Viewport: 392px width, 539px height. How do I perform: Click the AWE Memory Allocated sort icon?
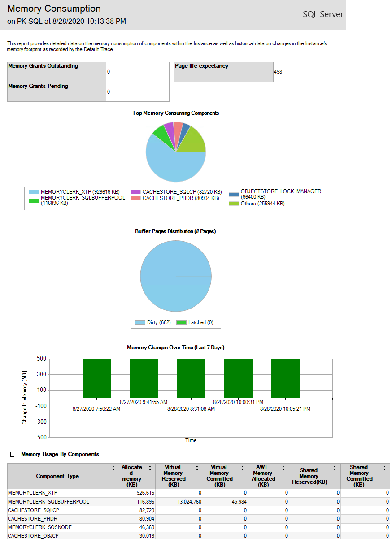point(283,469)
